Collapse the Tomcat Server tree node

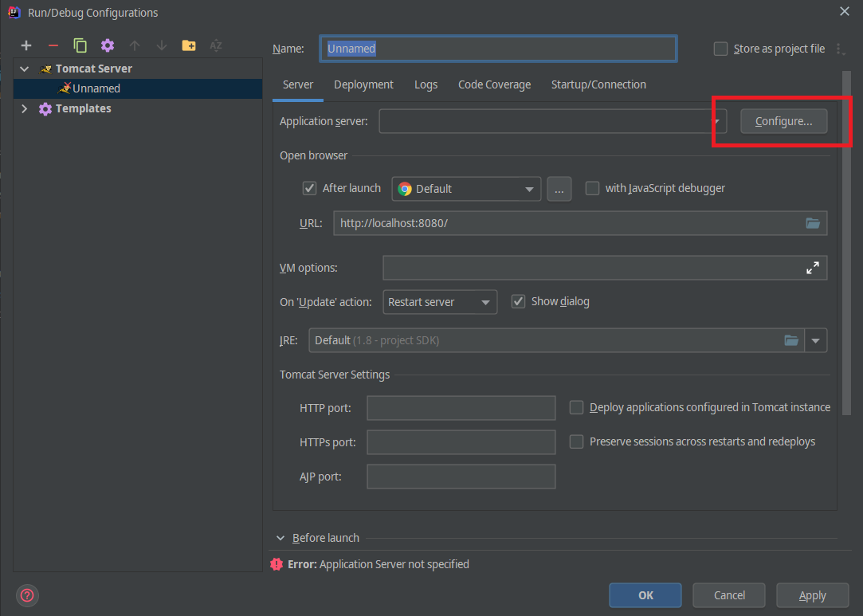pyautogui.click(x=24, y=69)
